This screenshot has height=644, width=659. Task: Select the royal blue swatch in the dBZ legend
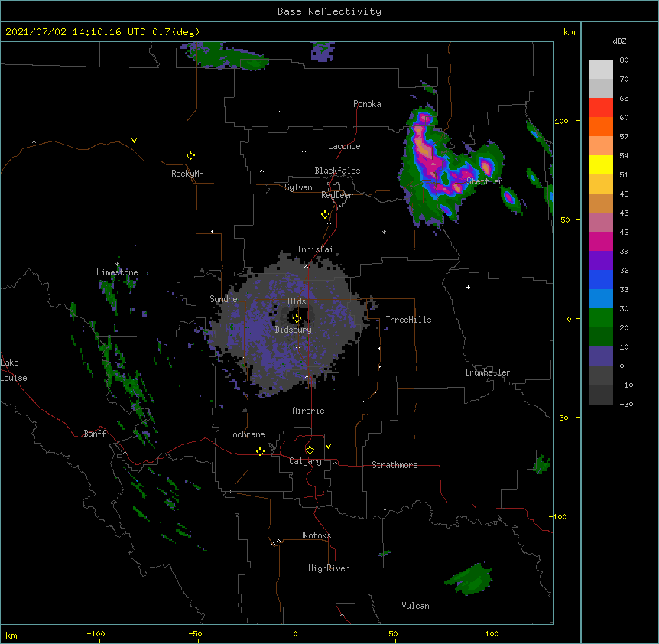coord(601,279)
